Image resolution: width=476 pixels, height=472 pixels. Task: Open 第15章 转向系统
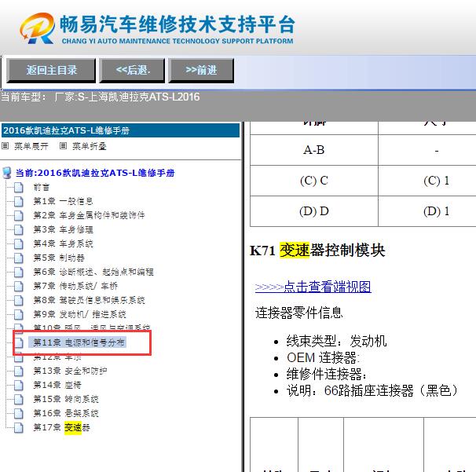click(x=66, y=399)
